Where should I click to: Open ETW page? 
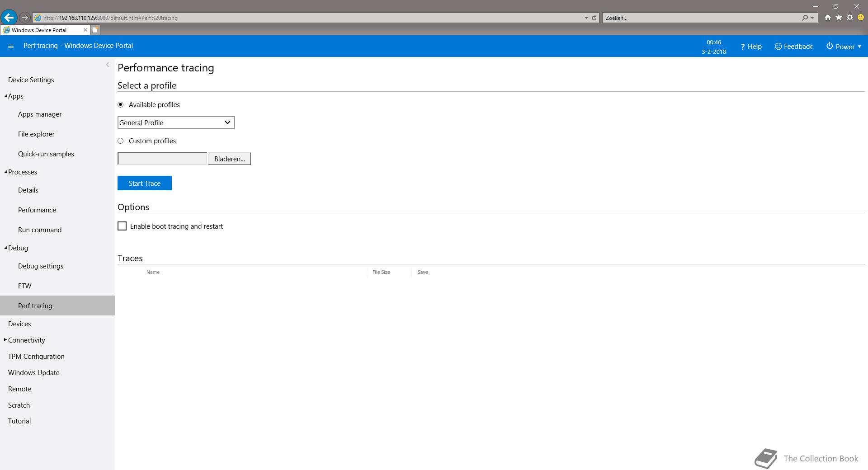[x=25, y=286]
